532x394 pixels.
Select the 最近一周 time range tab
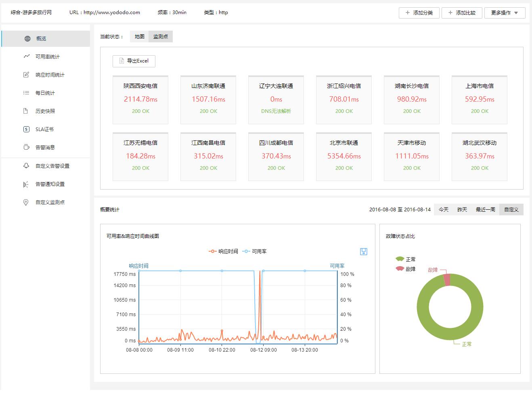tap(485, 209)
